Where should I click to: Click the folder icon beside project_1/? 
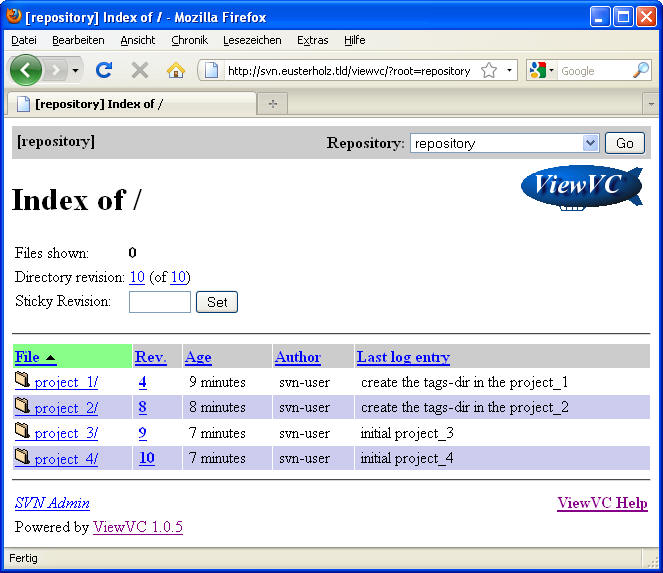23,381
